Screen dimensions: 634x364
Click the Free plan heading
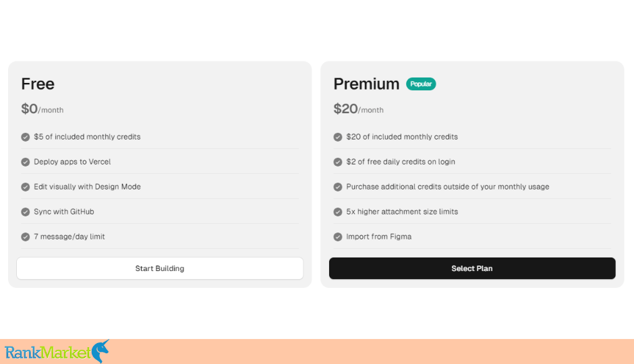38,84
